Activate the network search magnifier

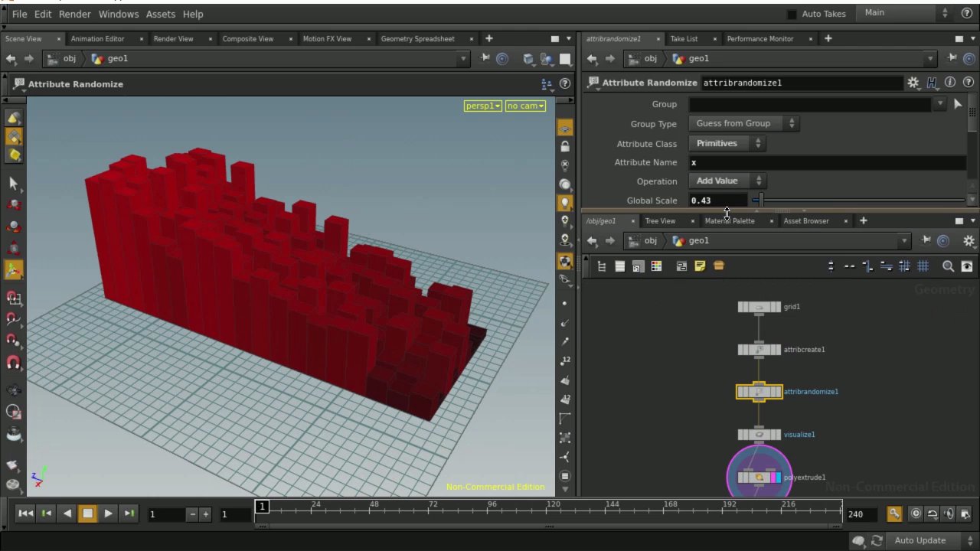[x=948, y=266]
